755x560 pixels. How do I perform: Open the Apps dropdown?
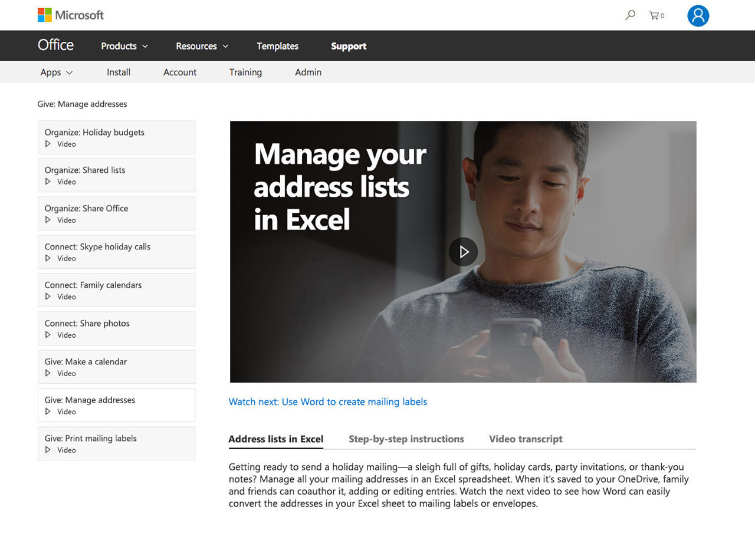tap(56, 72)
